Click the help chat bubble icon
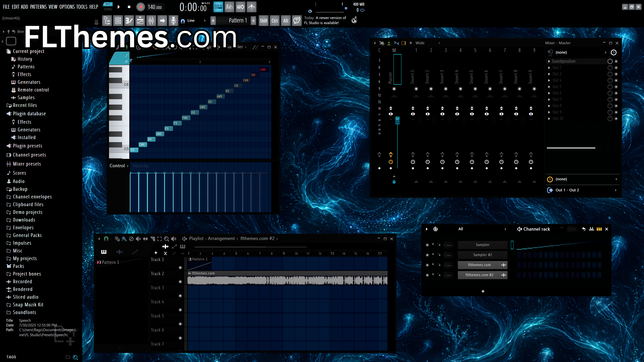The height and width of the screenshot is (362, 644). (297, 21)
